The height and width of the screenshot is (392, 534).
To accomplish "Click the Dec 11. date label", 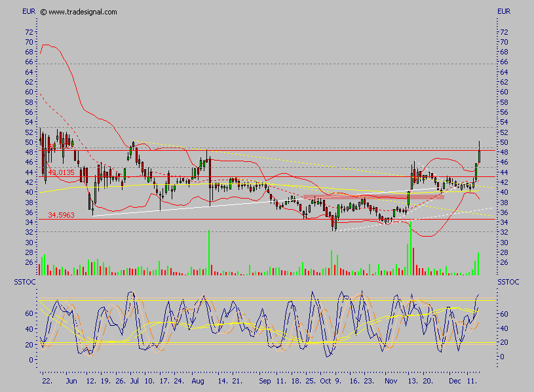I will (x=463, y=380).
